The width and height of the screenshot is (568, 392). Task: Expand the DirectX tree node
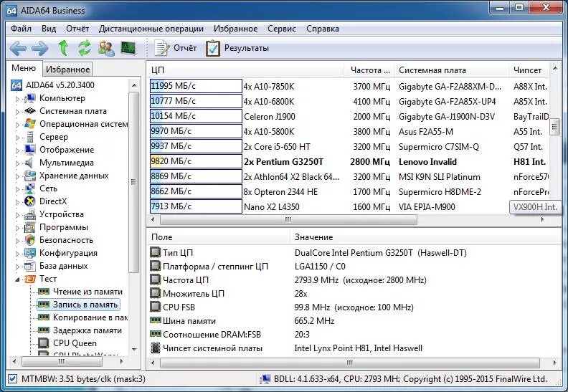[17, 202]
